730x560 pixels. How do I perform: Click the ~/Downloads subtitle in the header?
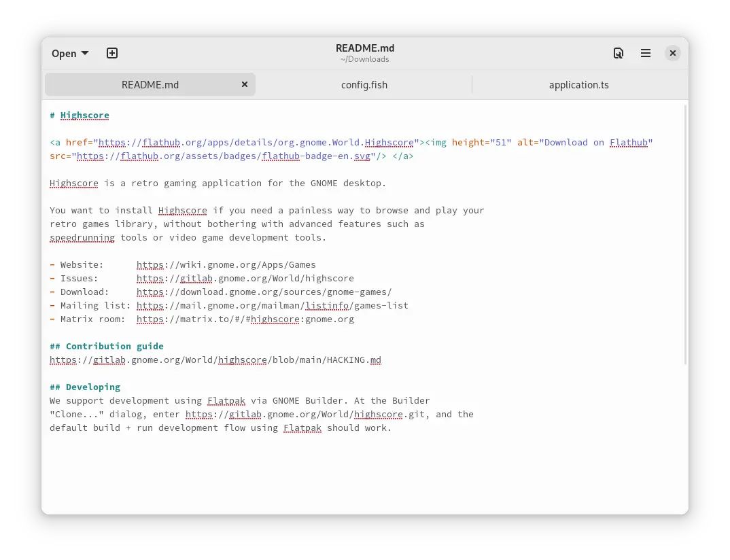click(x=364, y=59)
